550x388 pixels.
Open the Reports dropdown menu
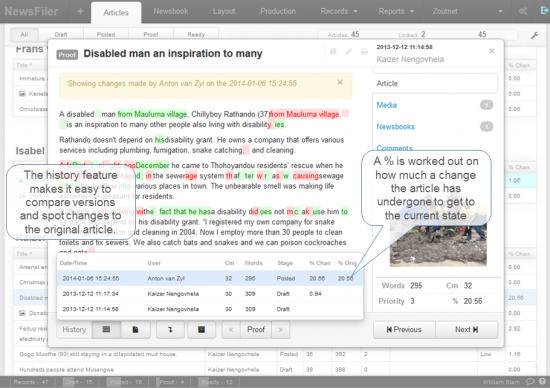tap(396, 11)
